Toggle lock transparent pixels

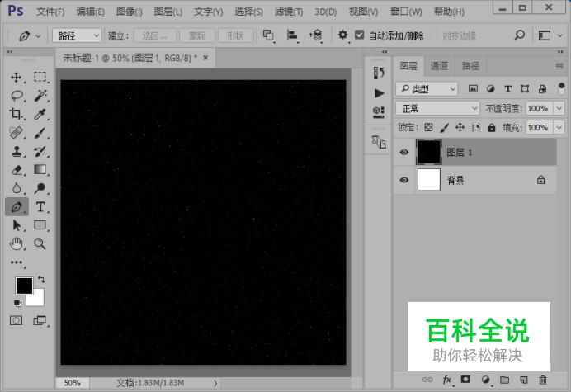point(428,128)
